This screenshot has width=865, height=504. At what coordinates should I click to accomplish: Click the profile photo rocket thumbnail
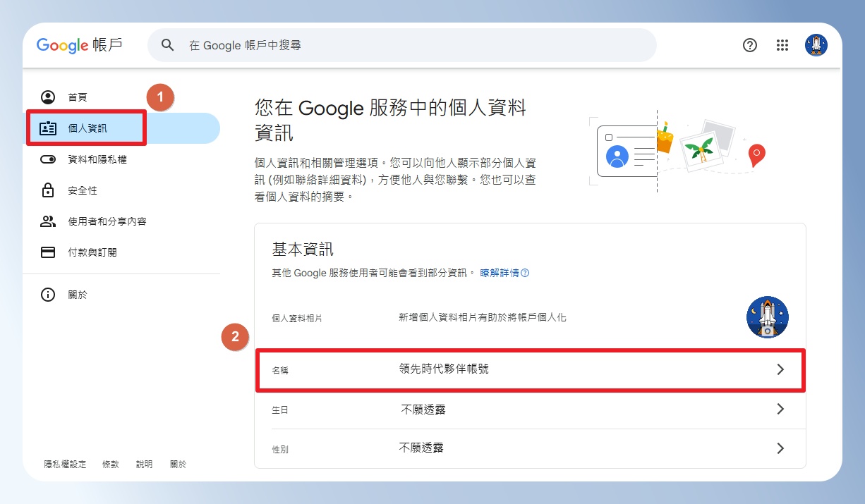point(768,317)
